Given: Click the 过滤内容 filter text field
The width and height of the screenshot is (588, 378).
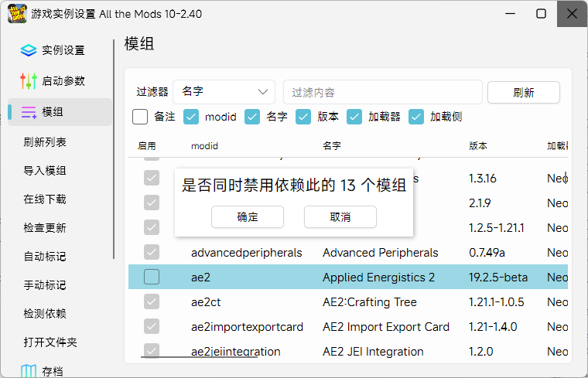Looking at the screenshot, I should (382, 93).
